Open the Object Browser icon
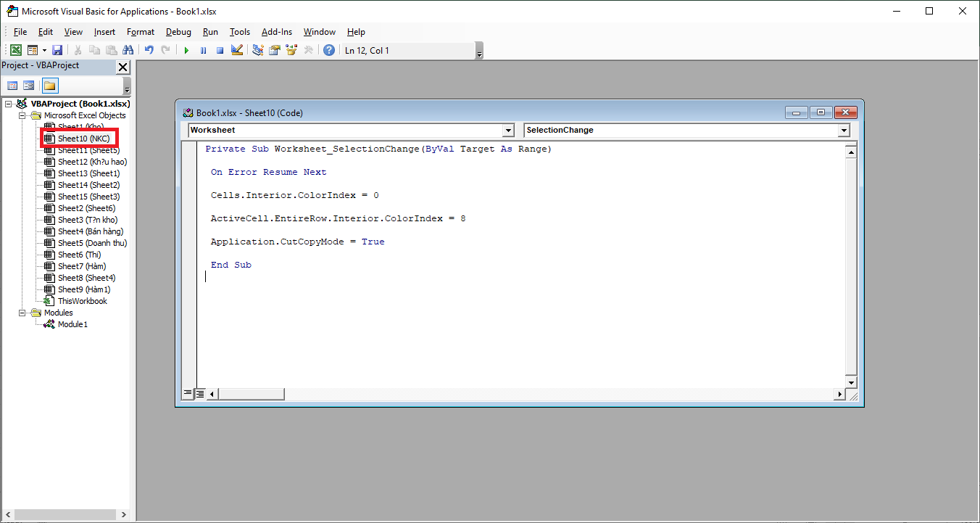Image resolution: width=980 pixels, height=523 pixels. click(291, 50)
